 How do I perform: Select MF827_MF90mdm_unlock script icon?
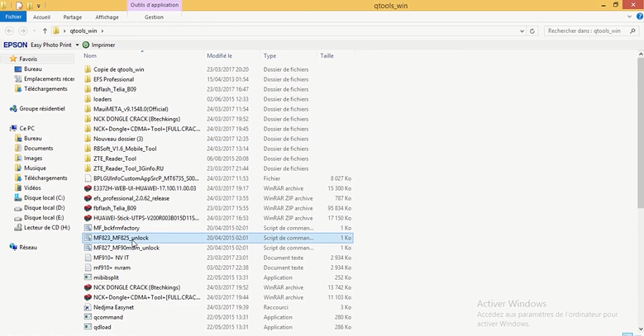(x=88, y=248)
